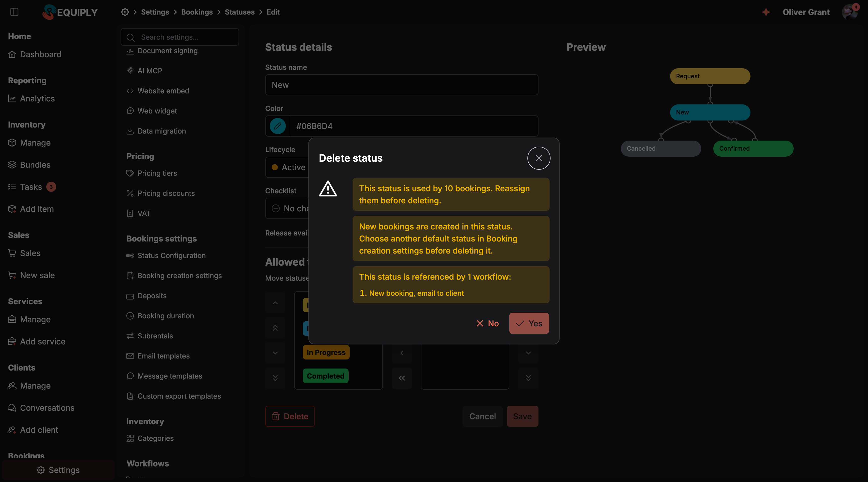Cancel editing the status
The width and height of the screenshot is (868, 482).
click(482, 416)
